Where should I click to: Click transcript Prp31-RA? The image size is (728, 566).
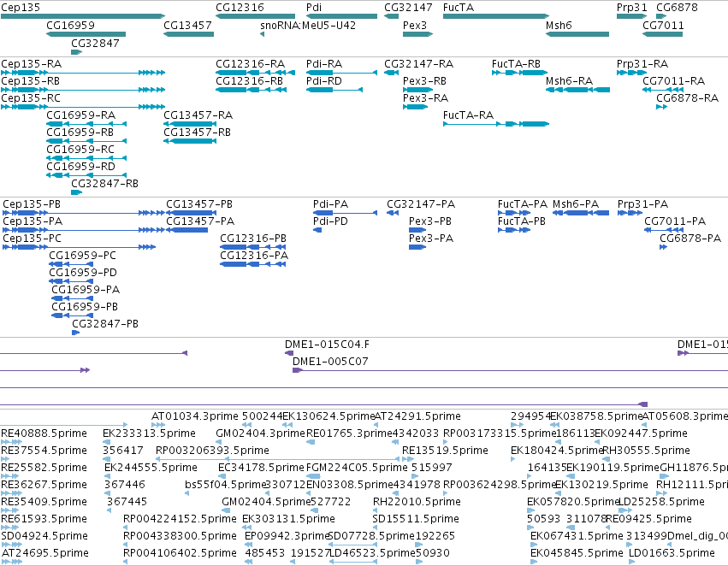point(642,64)
